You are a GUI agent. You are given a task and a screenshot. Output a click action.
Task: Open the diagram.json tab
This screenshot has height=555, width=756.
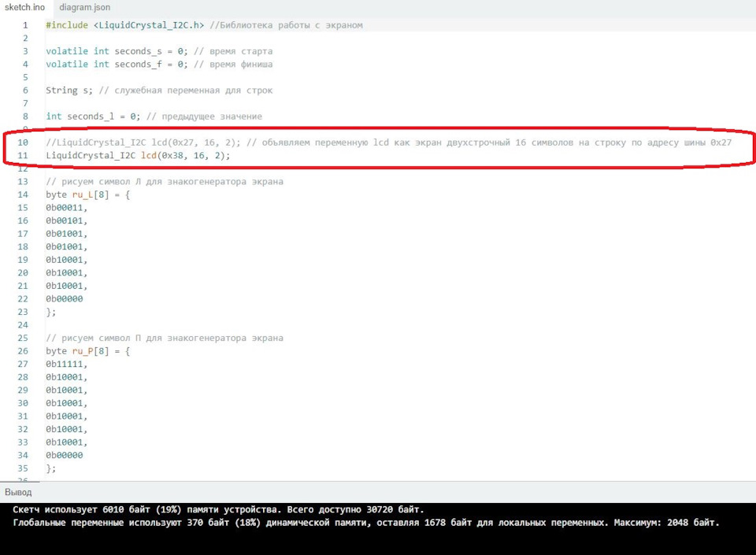(x=84, y=7)
